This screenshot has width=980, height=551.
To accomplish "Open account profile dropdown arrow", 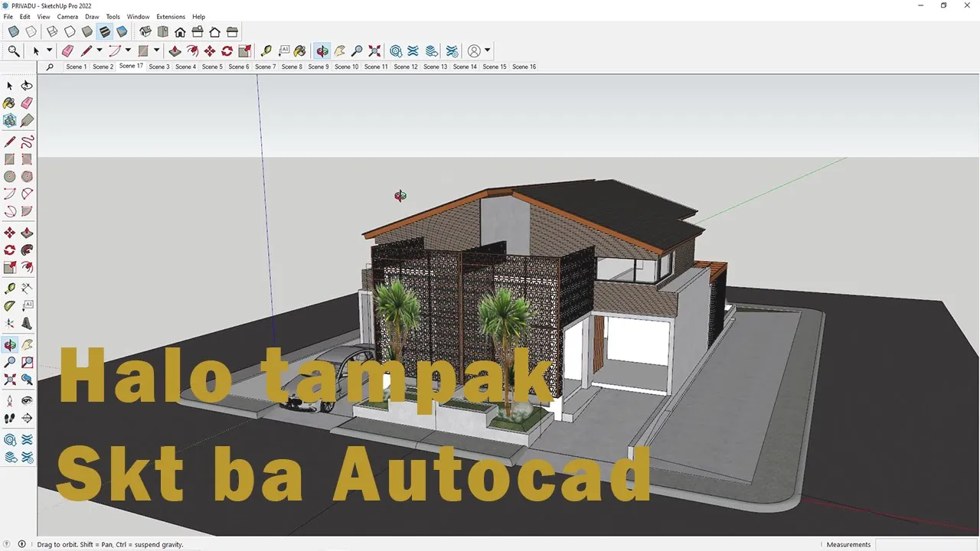I will (x=488, y=51).
